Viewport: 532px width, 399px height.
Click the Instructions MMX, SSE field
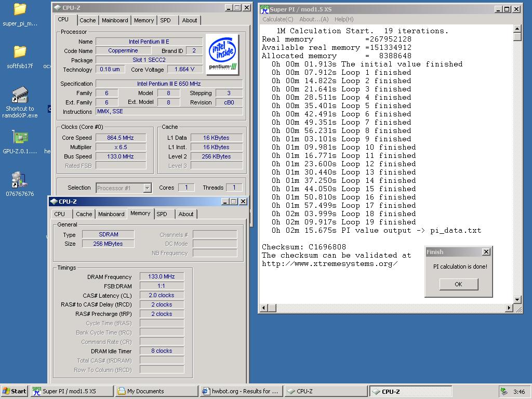169,111
